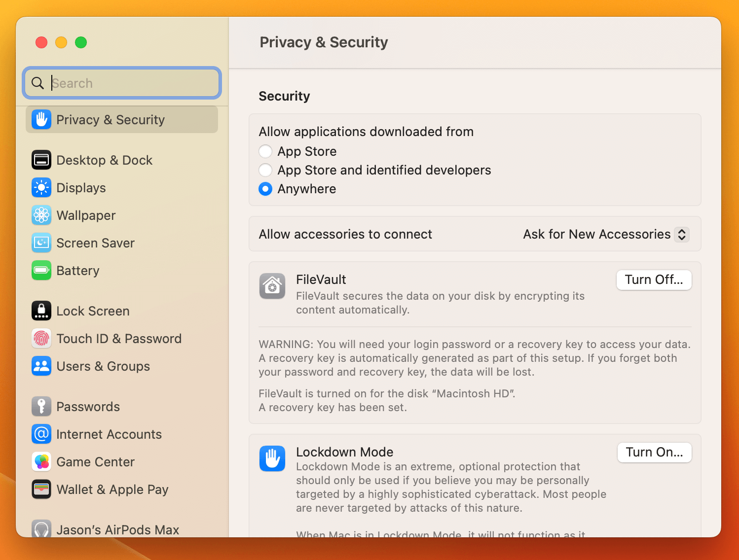Click the Privacy & Security hand icon
Image resolution: width=739 pixels, height=560 pixels.
point(41,119)
